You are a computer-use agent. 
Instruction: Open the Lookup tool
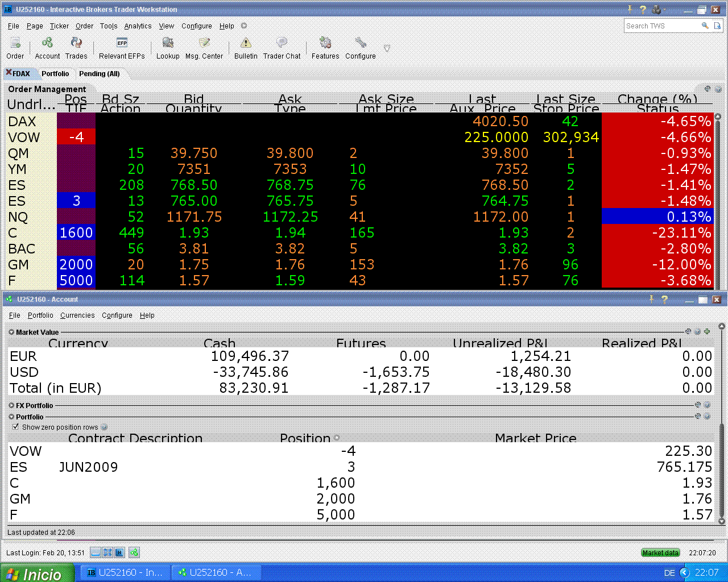pyautogui.click(x=168, y=43)
